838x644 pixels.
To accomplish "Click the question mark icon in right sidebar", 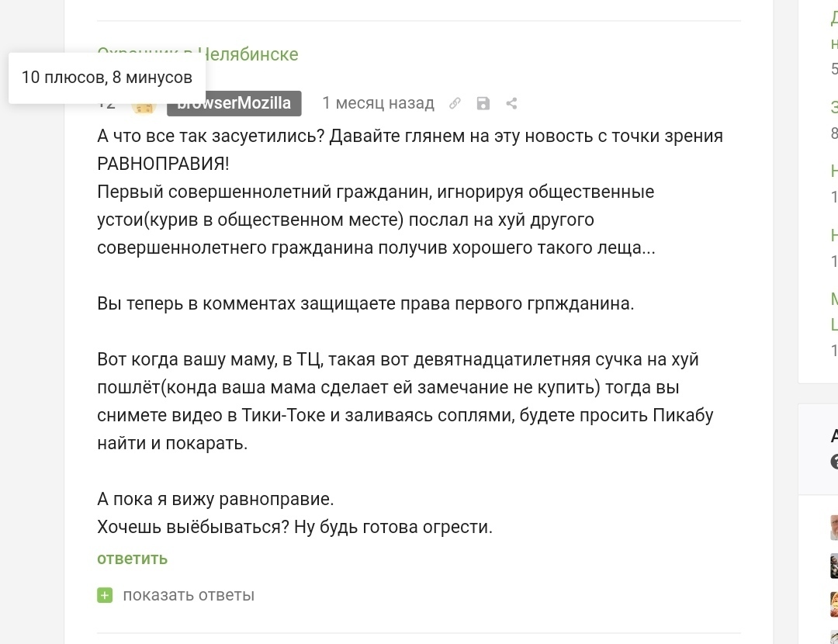I will coord(835,462).
